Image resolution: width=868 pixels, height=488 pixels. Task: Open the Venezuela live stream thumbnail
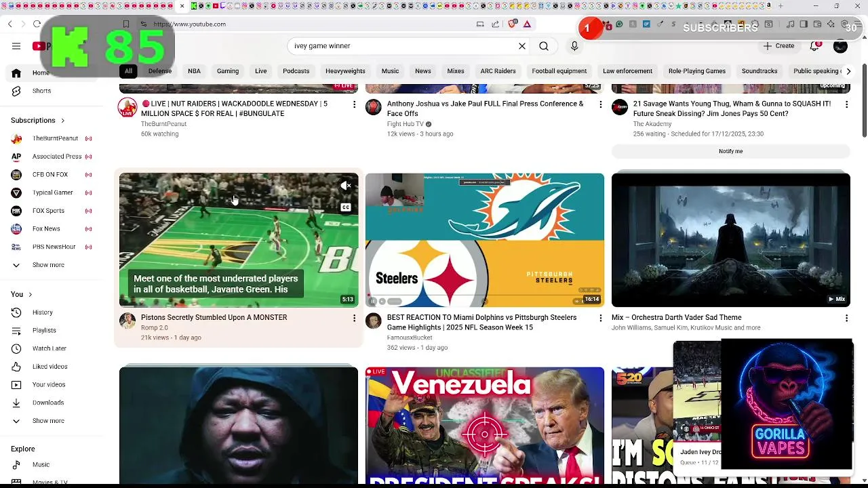(x=484, y=426)
